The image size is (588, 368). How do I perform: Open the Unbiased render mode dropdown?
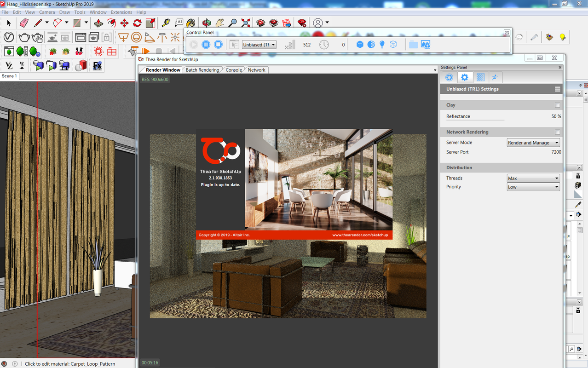(259, 45)
